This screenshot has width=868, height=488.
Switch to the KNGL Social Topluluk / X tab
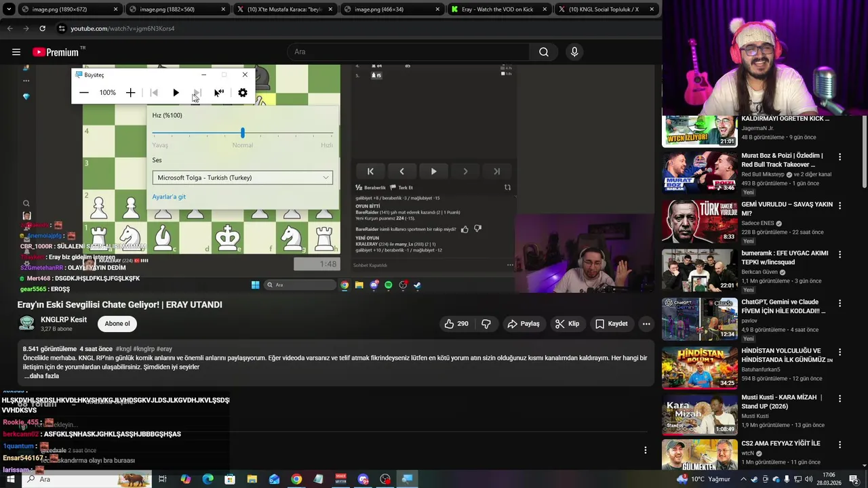(x=606, y=9)
